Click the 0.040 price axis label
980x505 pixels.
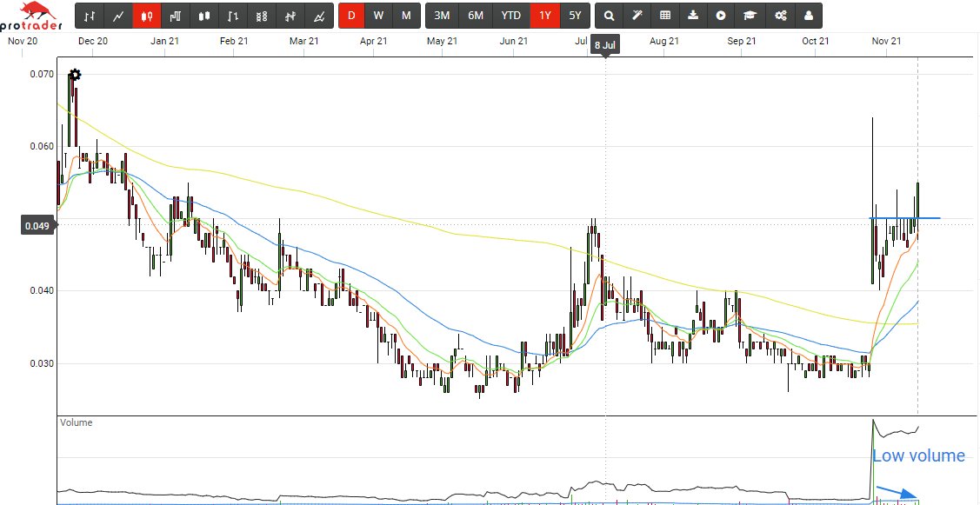[42, 290]
